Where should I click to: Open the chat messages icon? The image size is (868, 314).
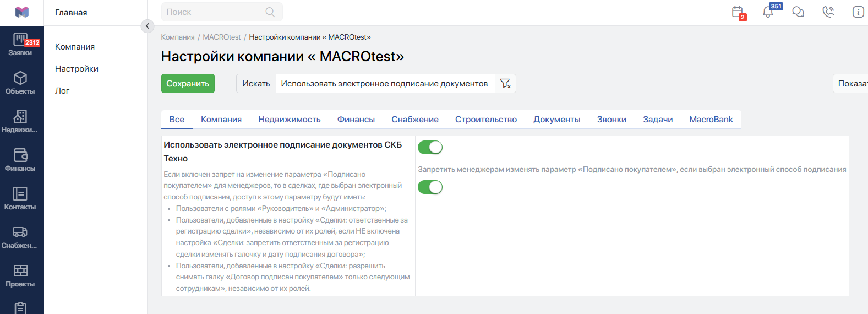point(798,12)
